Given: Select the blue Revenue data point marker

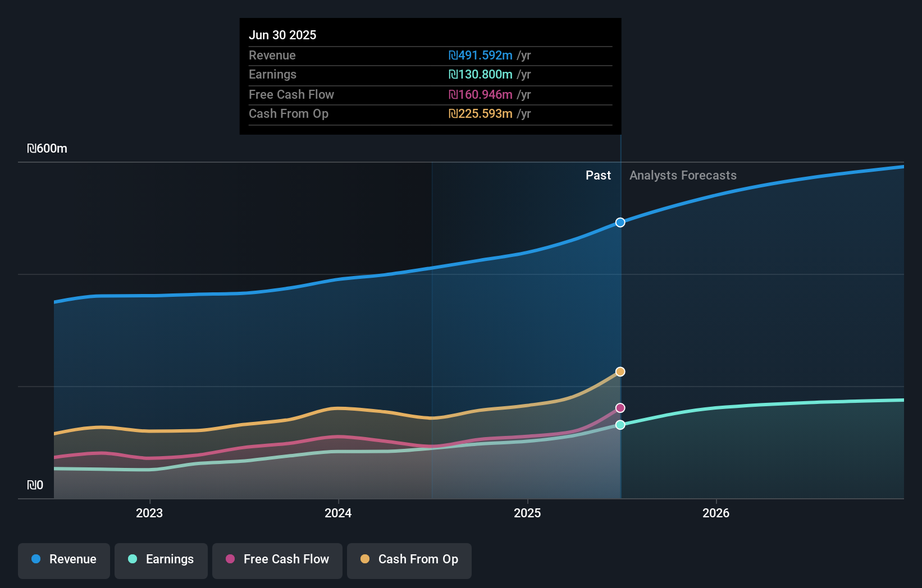Looking at the screenshot, I should [x=620, y=222].
